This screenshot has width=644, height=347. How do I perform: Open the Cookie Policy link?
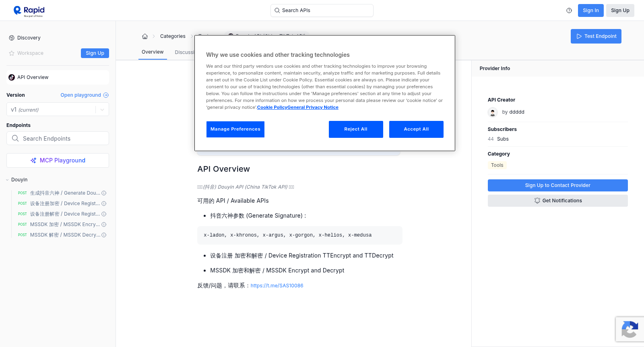[x=272, y=107]
